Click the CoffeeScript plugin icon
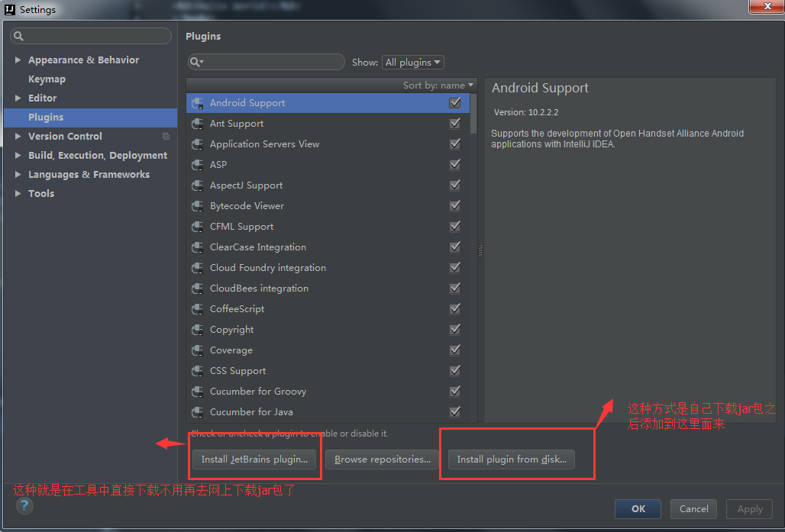Image resolution: width=785 pixels, height=532 pixels. 197,309
